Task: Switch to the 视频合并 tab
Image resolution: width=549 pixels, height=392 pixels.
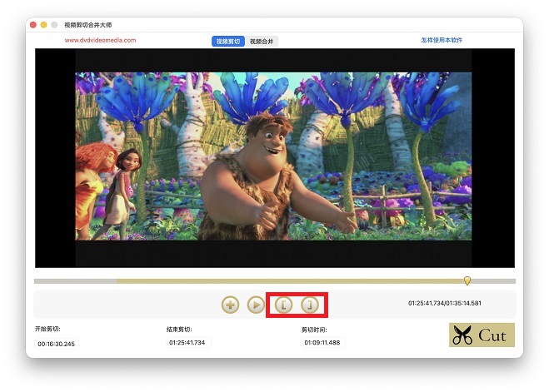Action: click(262, 41)
